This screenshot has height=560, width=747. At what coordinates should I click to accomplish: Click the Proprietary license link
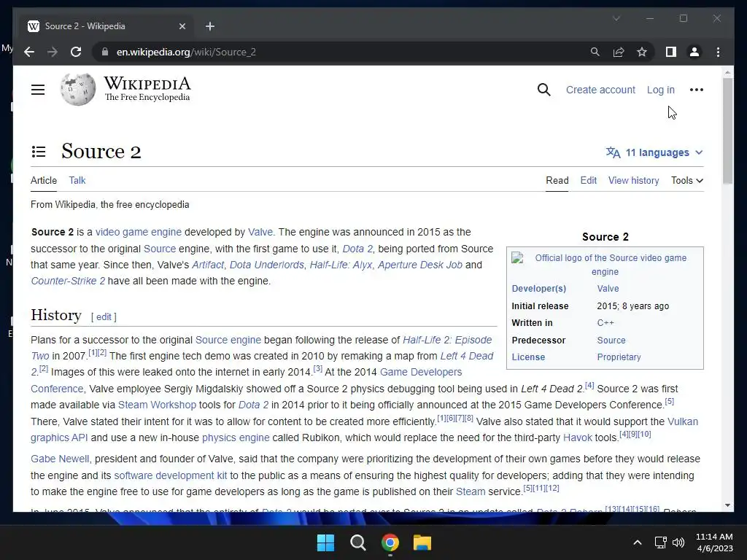tap(619, 357)
